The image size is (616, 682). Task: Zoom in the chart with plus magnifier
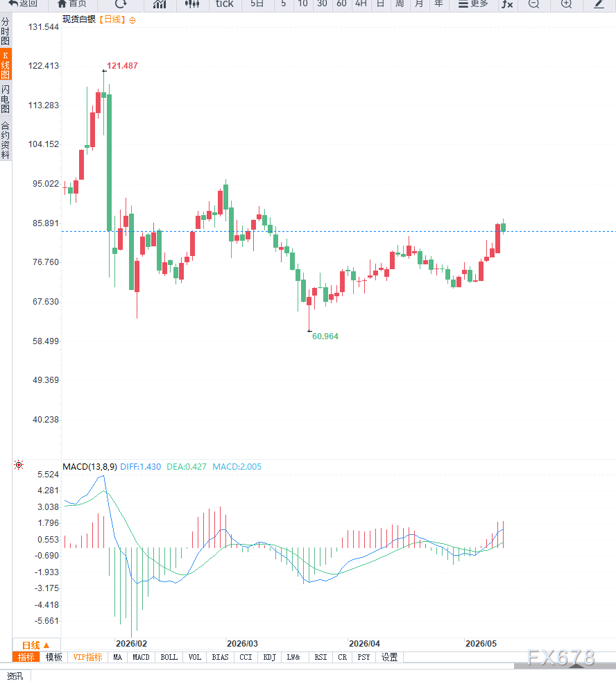566,4
